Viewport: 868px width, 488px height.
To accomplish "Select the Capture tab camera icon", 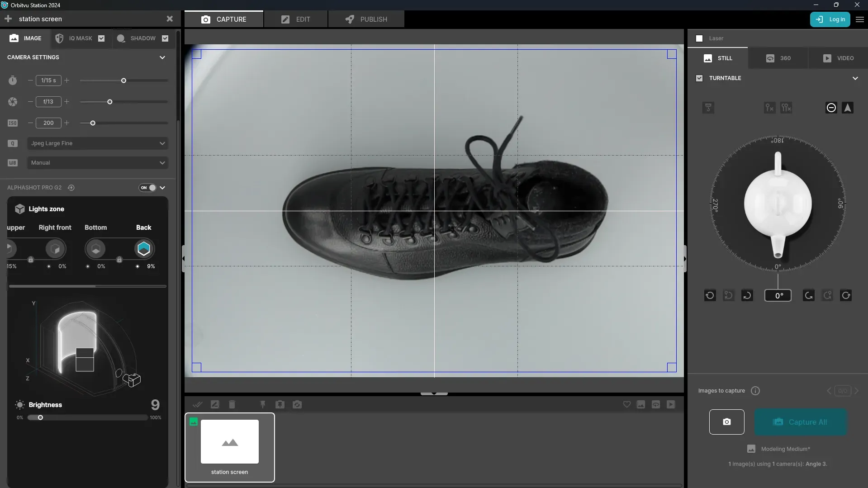I will [x=206, y=19].
